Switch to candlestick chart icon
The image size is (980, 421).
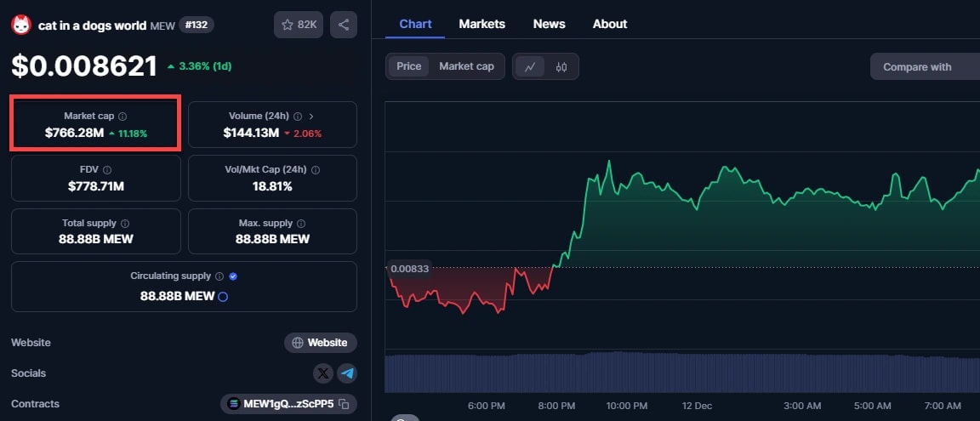[561, 66]
